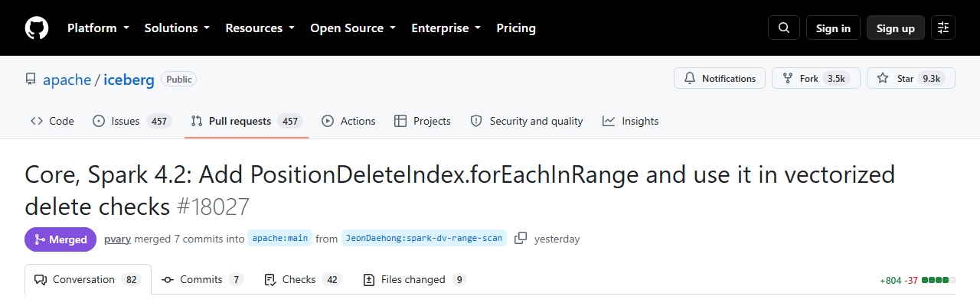Viewport: 980px width, 306px height.
Task: Select the Files changed tab
Action: tap(415, 279)
